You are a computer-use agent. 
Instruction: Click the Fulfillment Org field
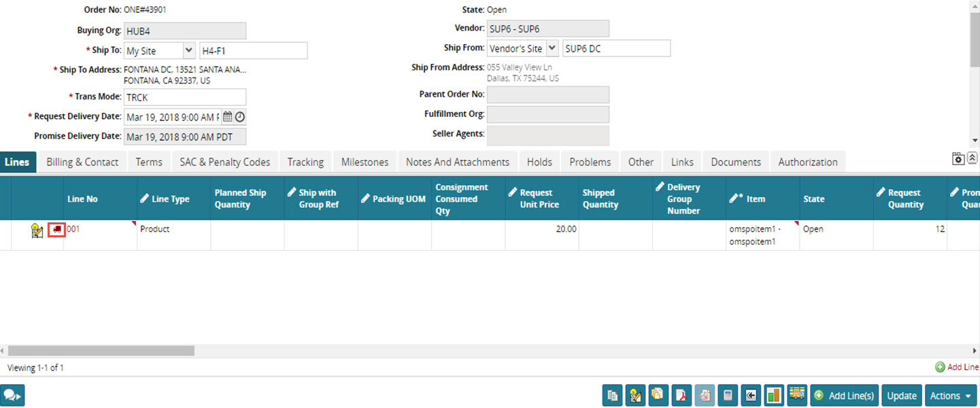pos(548,114)
